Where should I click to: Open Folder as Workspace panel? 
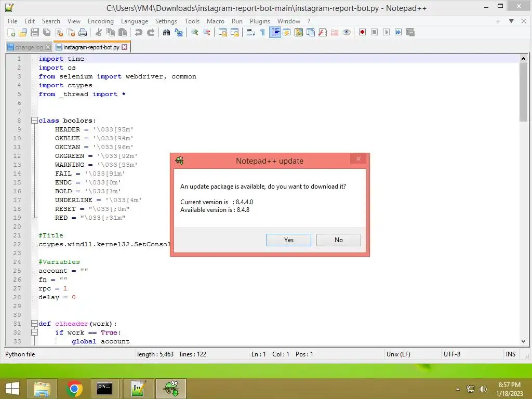tap(335, 32)
